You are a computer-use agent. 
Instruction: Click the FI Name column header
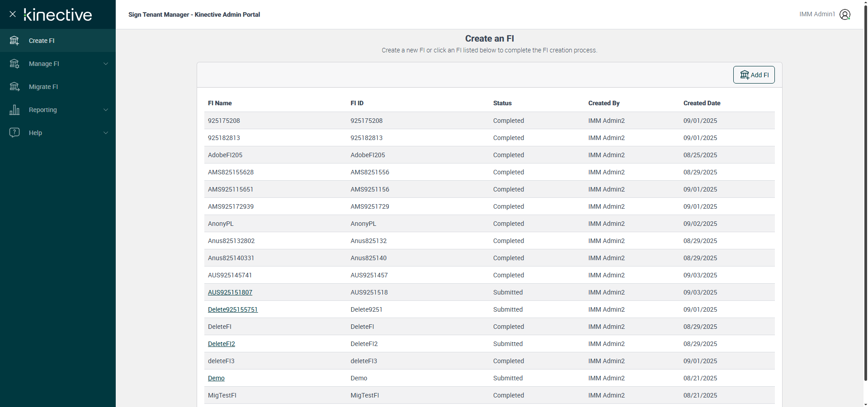pos(220,103)
